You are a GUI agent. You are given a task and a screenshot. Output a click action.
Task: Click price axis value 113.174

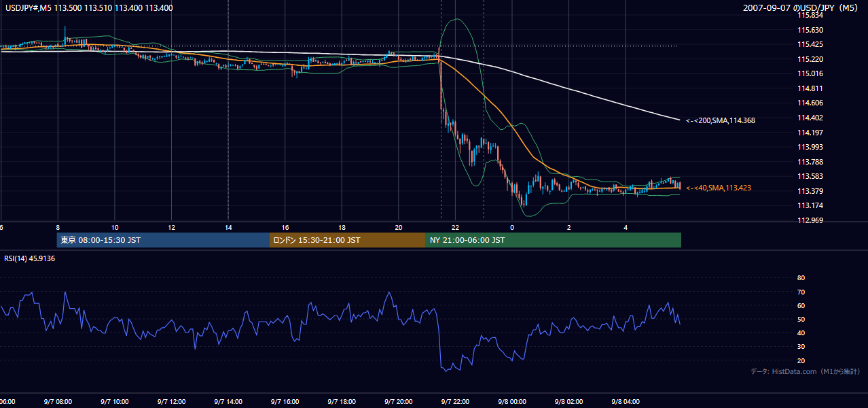[810, 205]
